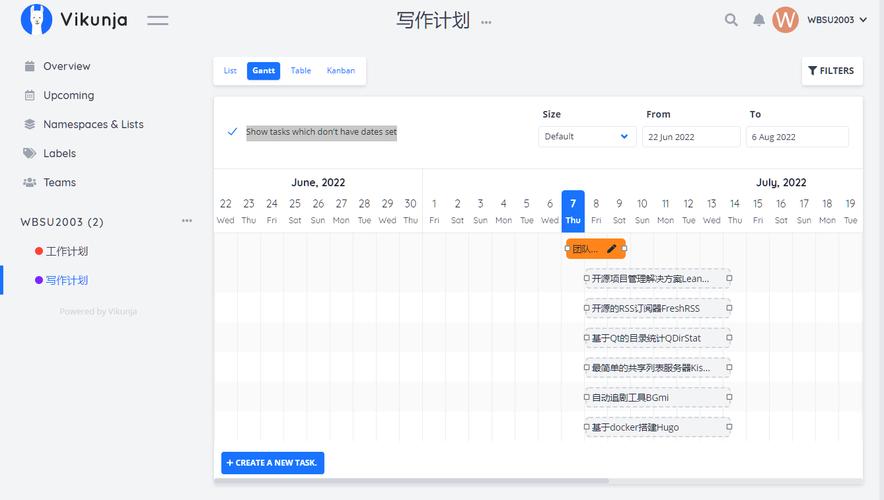
Task: Open Labels page
Action: click(59, 153)
